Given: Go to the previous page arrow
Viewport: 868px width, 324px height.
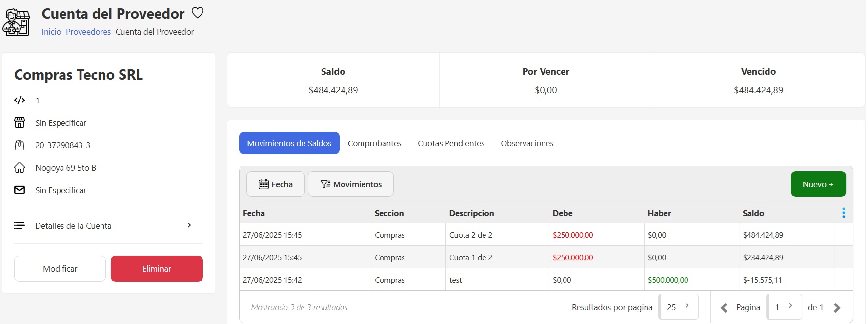Looking at the screenshot, I should pos(724,308).
